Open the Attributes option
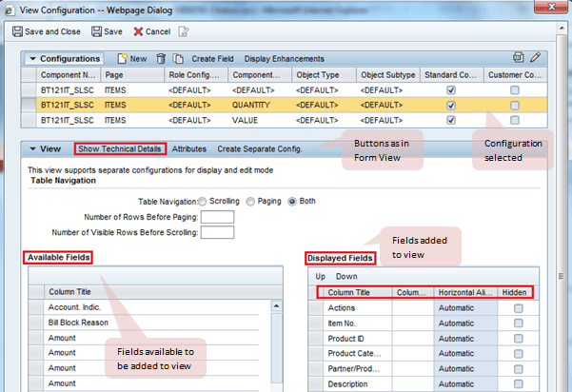Image resolution: width=572 pixels, height=392 pixels. (x=189, y=149)
